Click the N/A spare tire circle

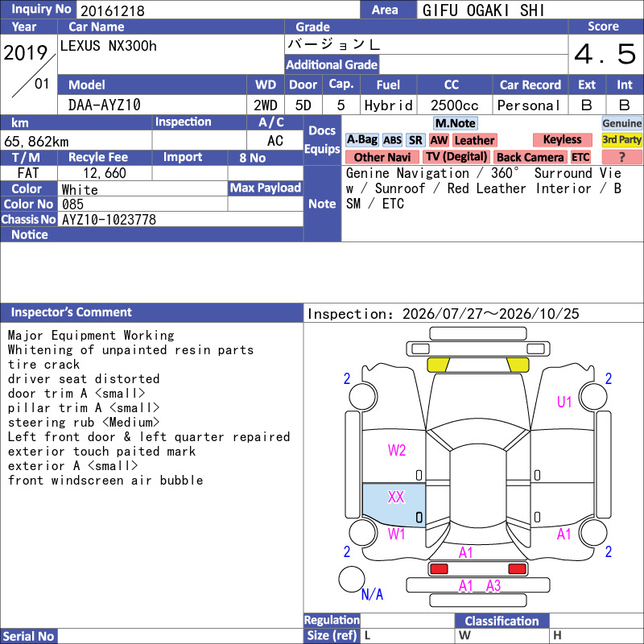point(352,579)
